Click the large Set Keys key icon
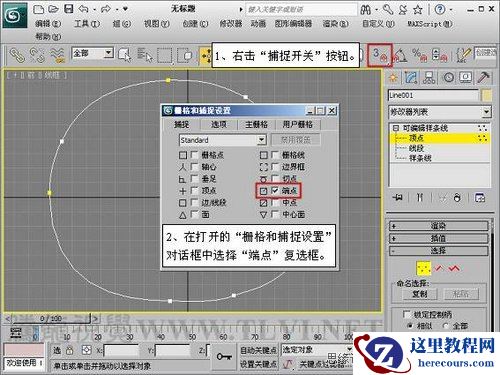This screenshot has width=500, height=375. (x=224, y=356)
